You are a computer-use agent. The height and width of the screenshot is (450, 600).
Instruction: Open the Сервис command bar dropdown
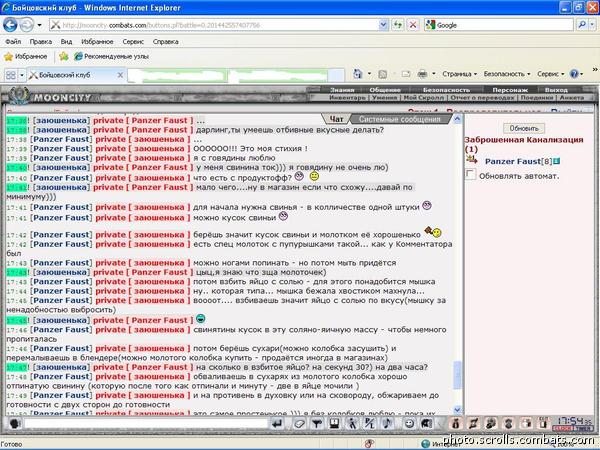550,74
